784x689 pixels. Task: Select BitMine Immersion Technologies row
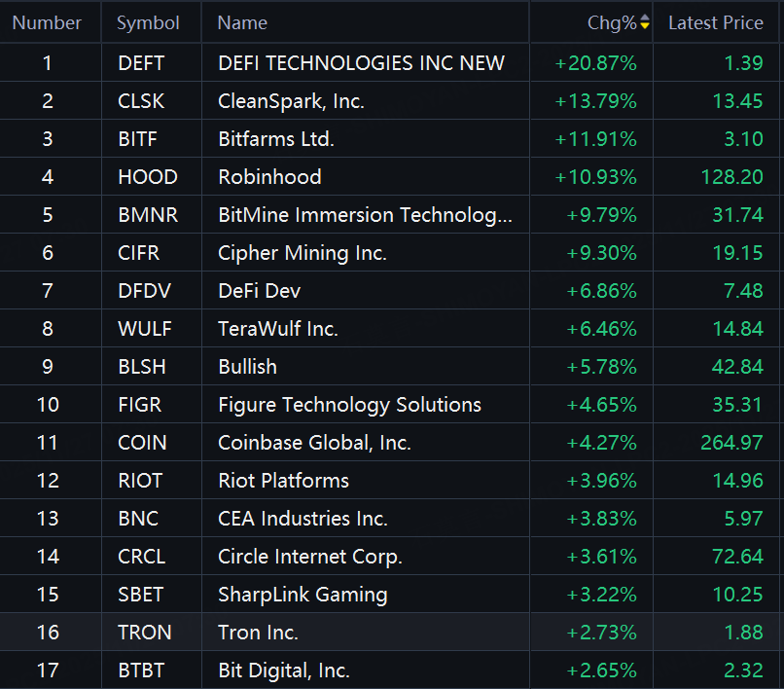click(x=392, y=215)
